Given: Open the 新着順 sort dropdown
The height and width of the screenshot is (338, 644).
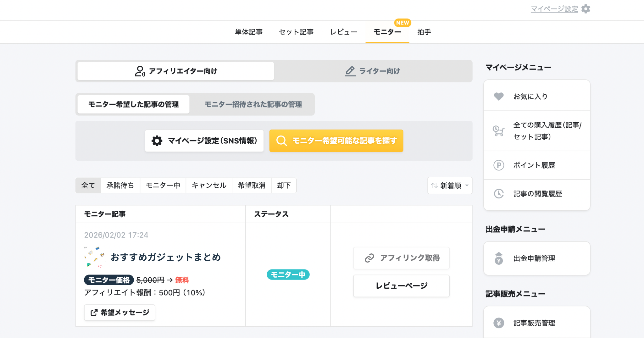Looking at the screenshot, I should 450,186.
